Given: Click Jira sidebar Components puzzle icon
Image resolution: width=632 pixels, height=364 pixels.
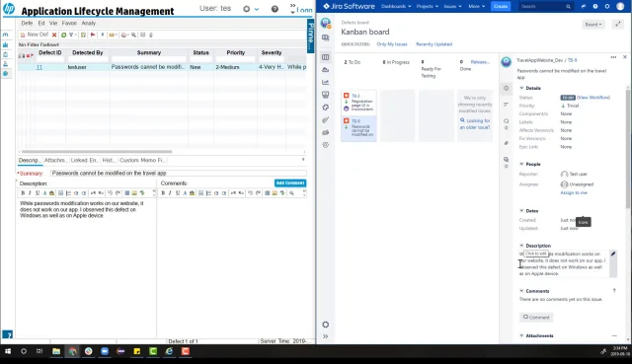Looking at the screenshot, I should coord(326,108).
